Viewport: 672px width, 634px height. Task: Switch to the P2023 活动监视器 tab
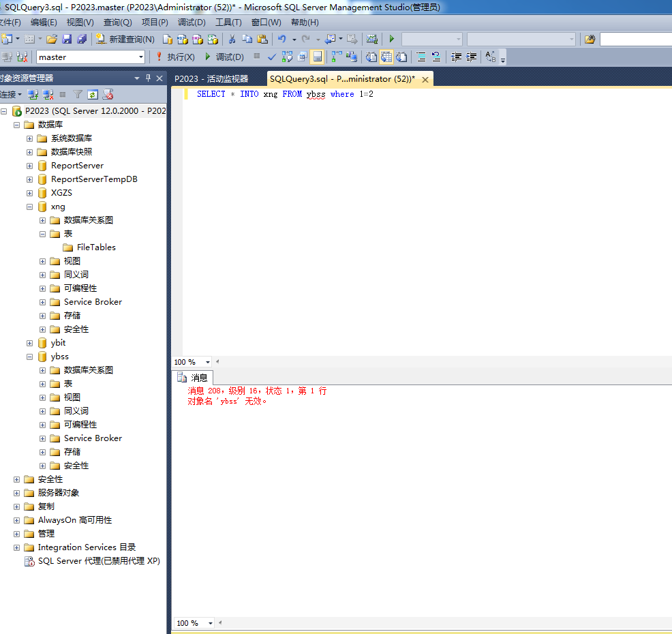[211, 79]
